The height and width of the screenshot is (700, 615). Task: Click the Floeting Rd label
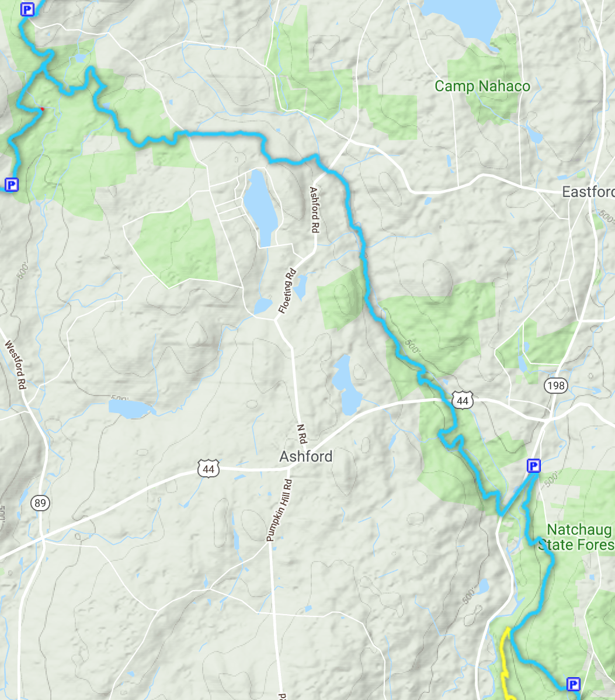(287, 290)
